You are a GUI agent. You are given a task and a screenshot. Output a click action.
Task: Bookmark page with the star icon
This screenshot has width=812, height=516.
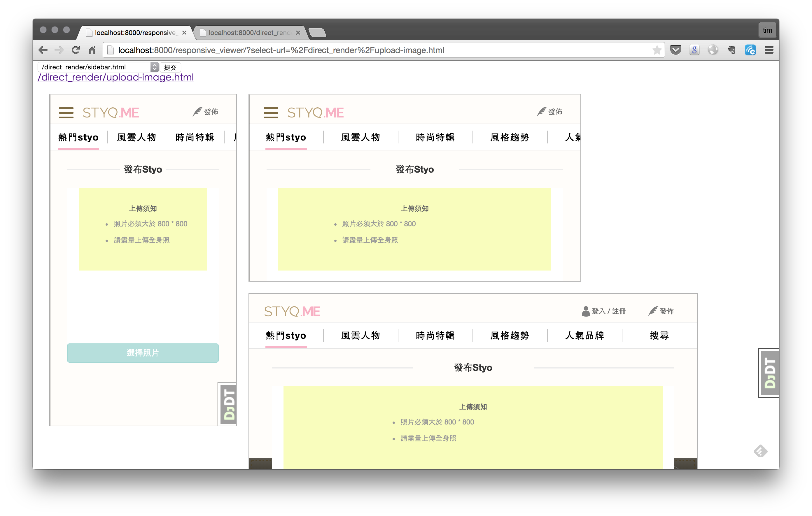[x=657, y=50]
